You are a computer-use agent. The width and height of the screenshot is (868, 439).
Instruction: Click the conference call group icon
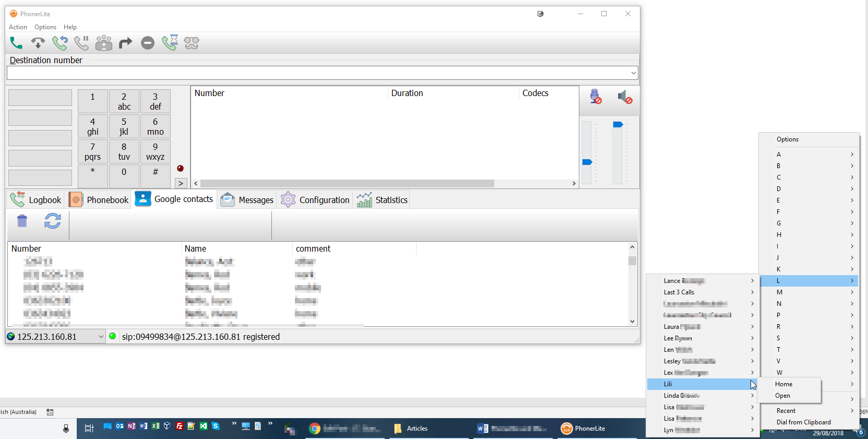pos(104,43)
